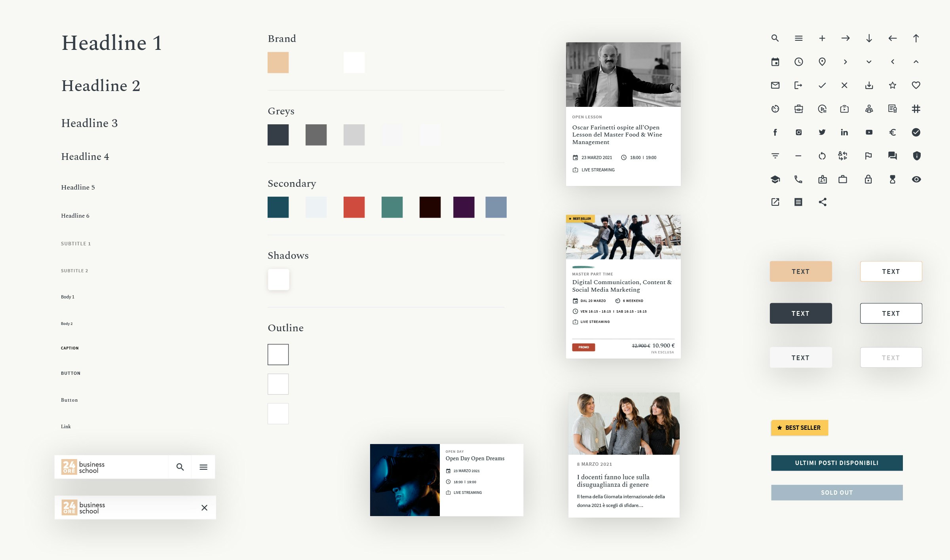The image size is (950, 560).
Task: Open the hamburger menu in the navbar
Action: pyautogui.click(x=203, y=467)
